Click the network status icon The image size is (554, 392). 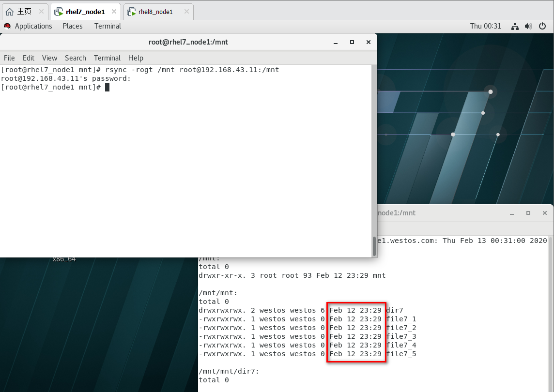pyautogui.click(x=515, y=26)
